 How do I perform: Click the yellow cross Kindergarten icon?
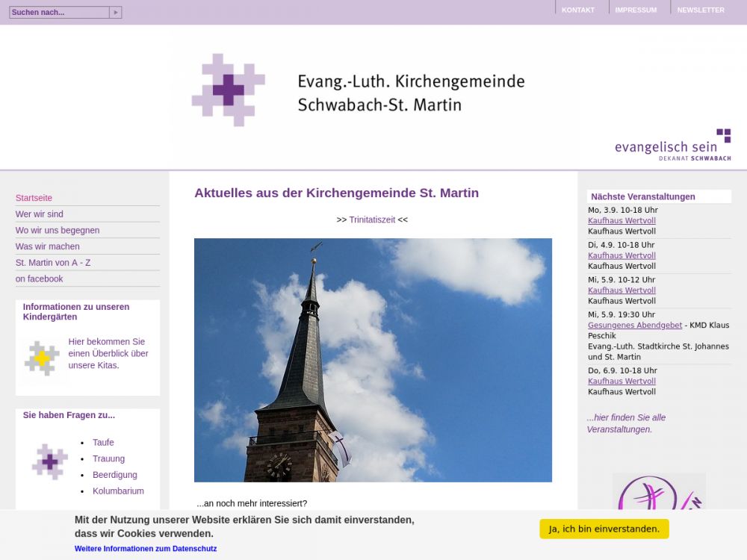(x=42, y=358)
